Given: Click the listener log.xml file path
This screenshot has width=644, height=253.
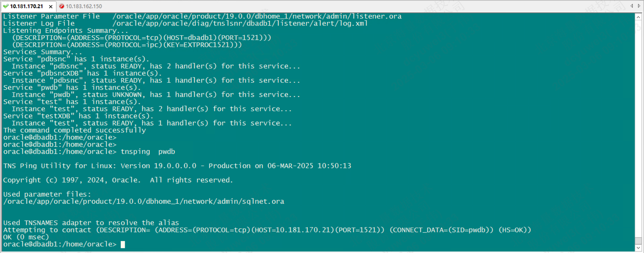Looking at the screenshot, I should tap(240, 23).
